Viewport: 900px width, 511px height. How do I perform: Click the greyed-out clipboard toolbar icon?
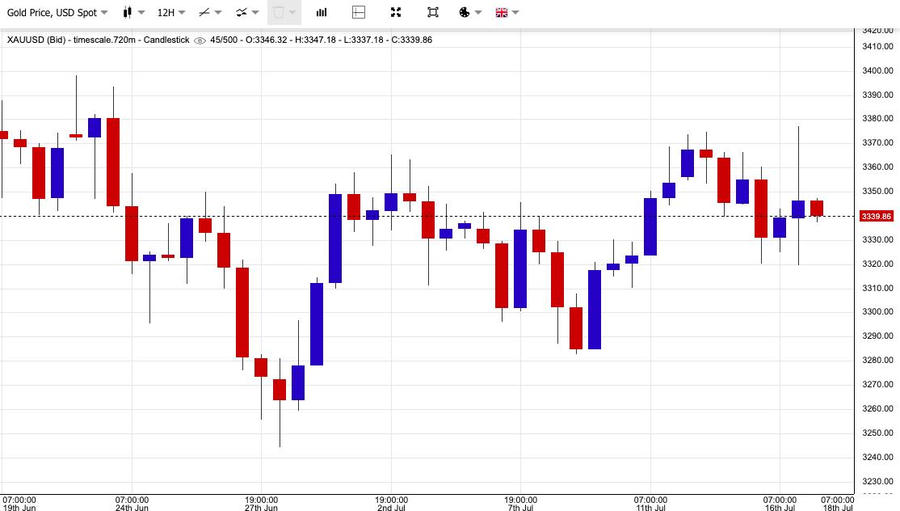point(279,12)
